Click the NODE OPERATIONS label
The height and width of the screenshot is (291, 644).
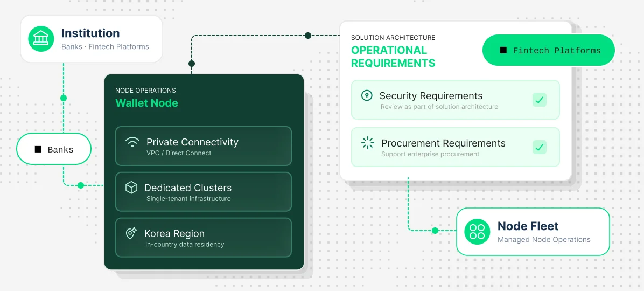[x=145, y=91]
